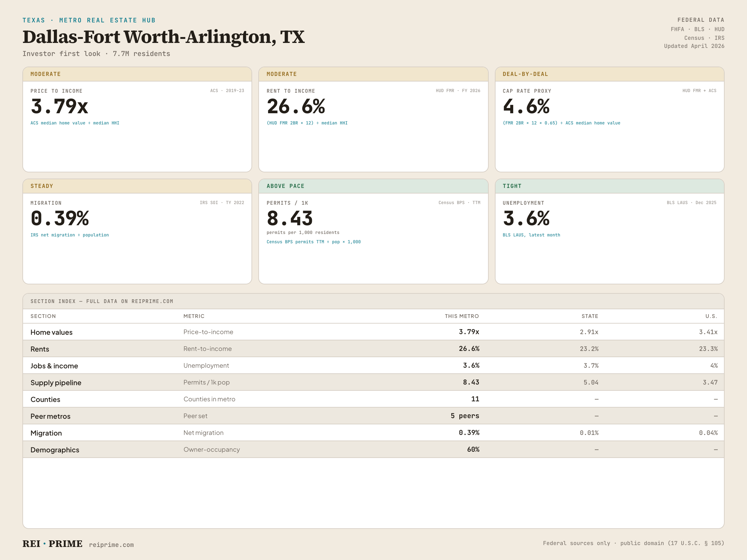
Task: Open the Jobs & income section
Action: (374, 366)
